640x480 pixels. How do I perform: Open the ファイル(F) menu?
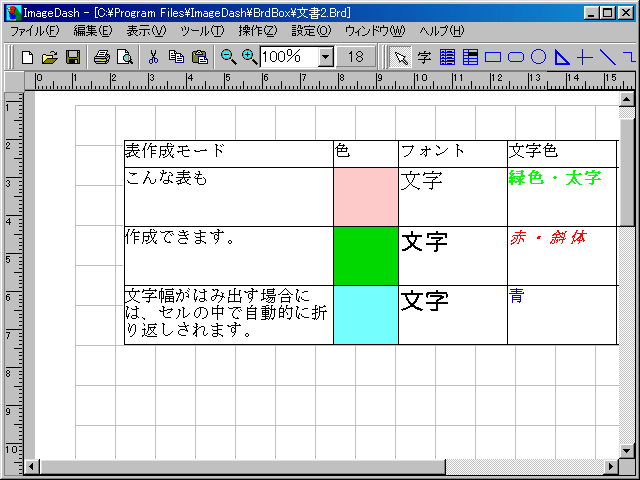click(34, 31)
